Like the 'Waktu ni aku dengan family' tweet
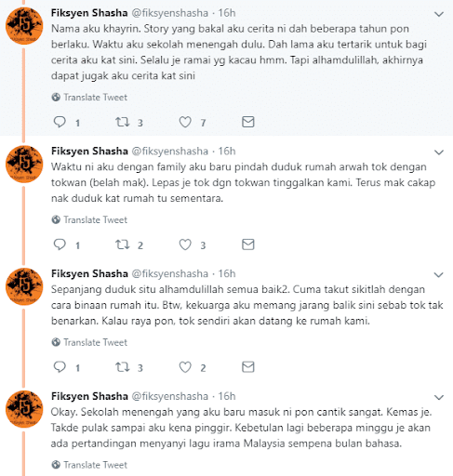The image size is (453, 476). [185, 245]
